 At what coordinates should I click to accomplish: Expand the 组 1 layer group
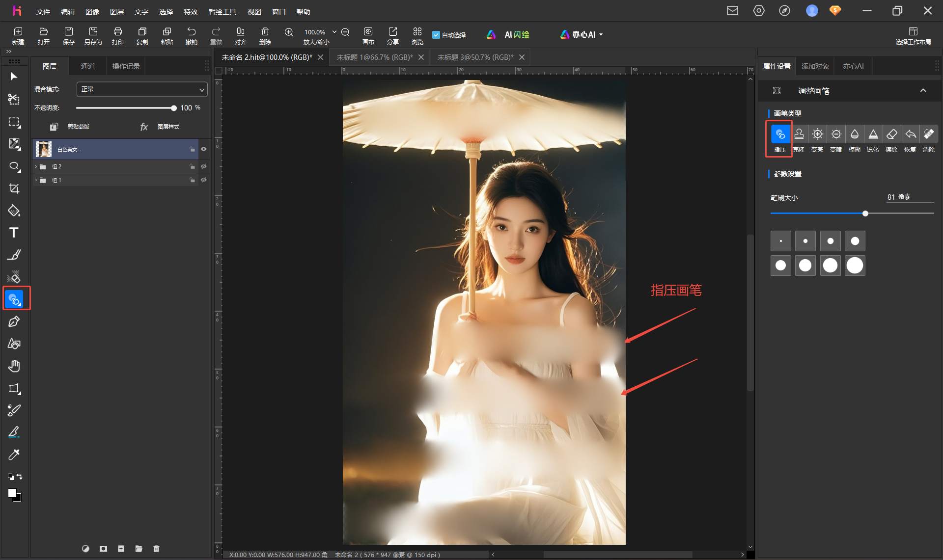point(36,180)
